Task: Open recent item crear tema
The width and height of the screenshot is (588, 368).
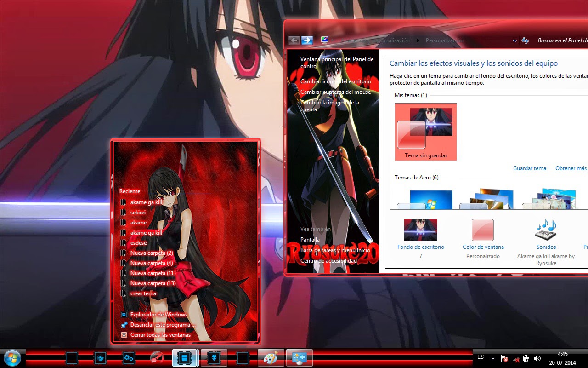Action: [143, 293]
